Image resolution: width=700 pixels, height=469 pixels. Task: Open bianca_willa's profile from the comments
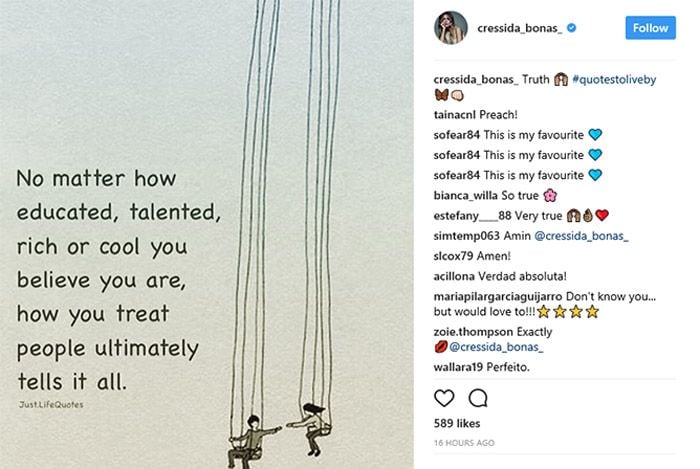point(465,195)
